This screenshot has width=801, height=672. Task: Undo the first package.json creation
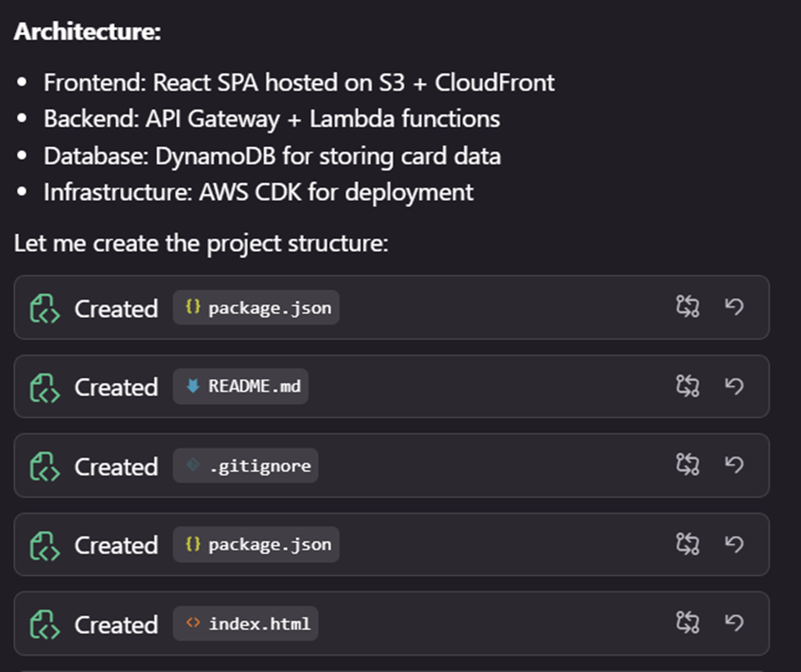coord(734,307)
